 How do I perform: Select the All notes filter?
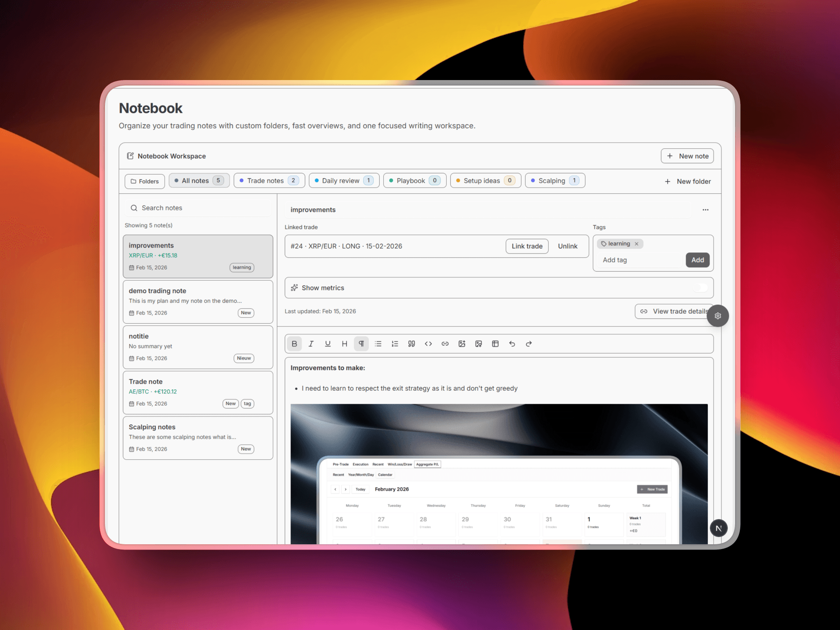pyautogui.click(x=199, y=180)
